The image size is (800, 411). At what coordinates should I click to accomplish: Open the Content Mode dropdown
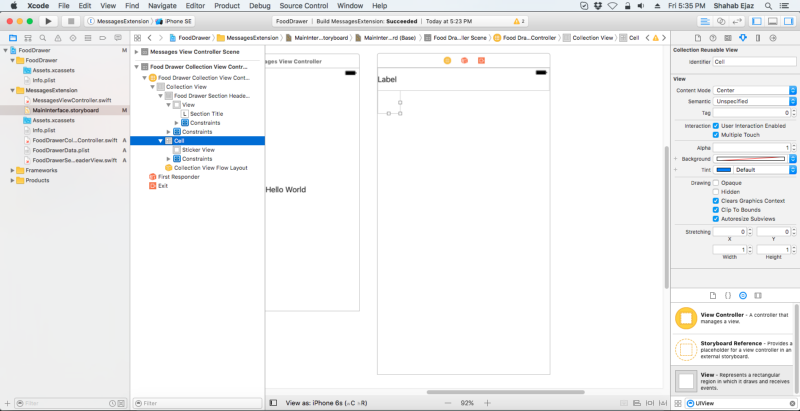tap(755, 90)
